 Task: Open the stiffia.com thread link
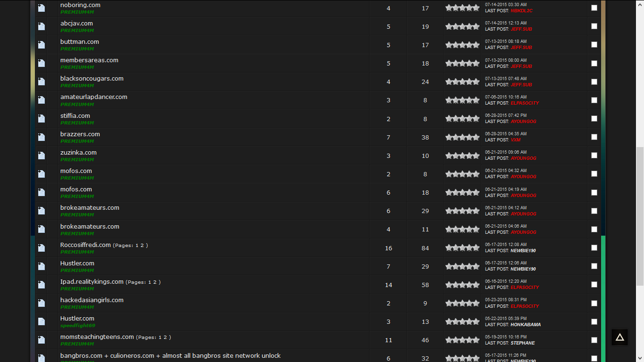tap(75, 116)
